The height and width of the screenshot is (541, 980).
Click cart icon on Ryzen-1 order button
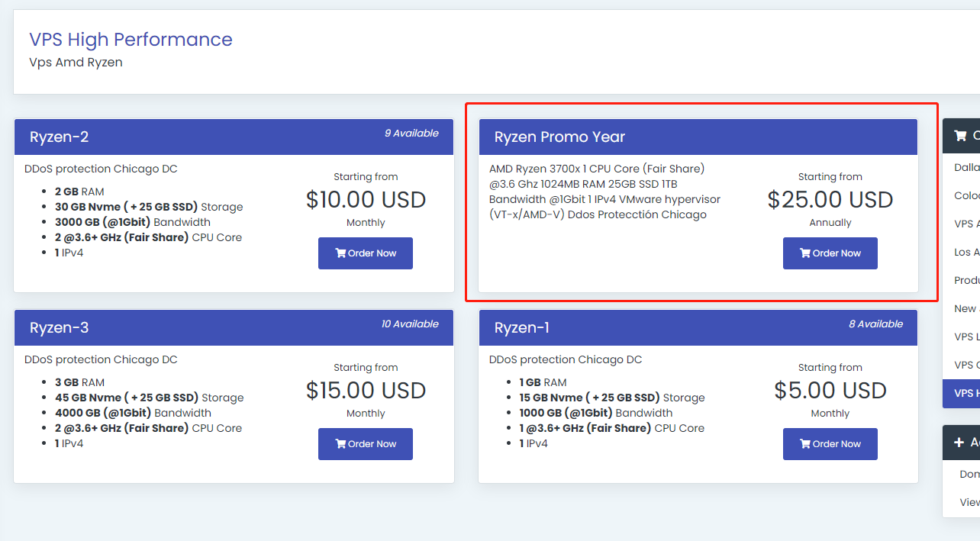pyautogui.click(x=805, y=444)
